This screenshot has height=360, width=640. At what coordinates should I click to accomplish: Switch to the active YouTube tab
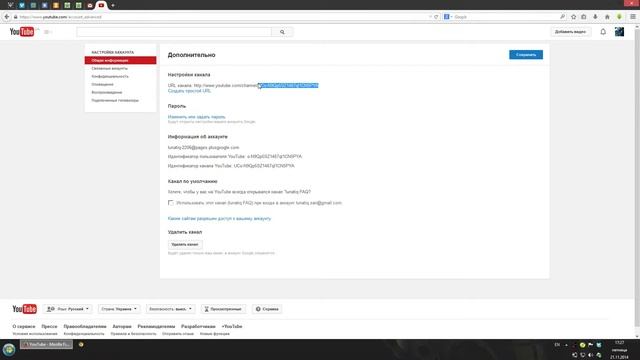[101, 5]
